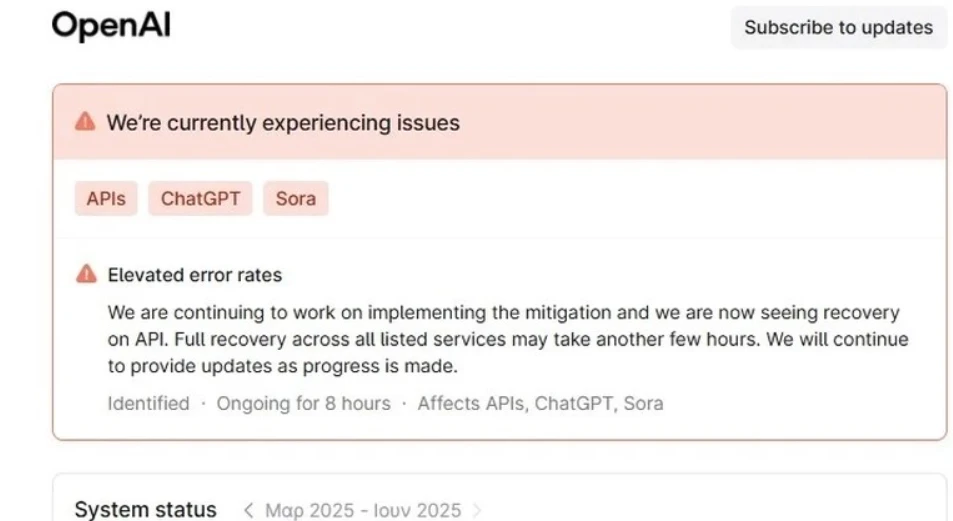Click the OpenAI logo
Viewport: 953px width, 521px height.
(x=111, y=26)
